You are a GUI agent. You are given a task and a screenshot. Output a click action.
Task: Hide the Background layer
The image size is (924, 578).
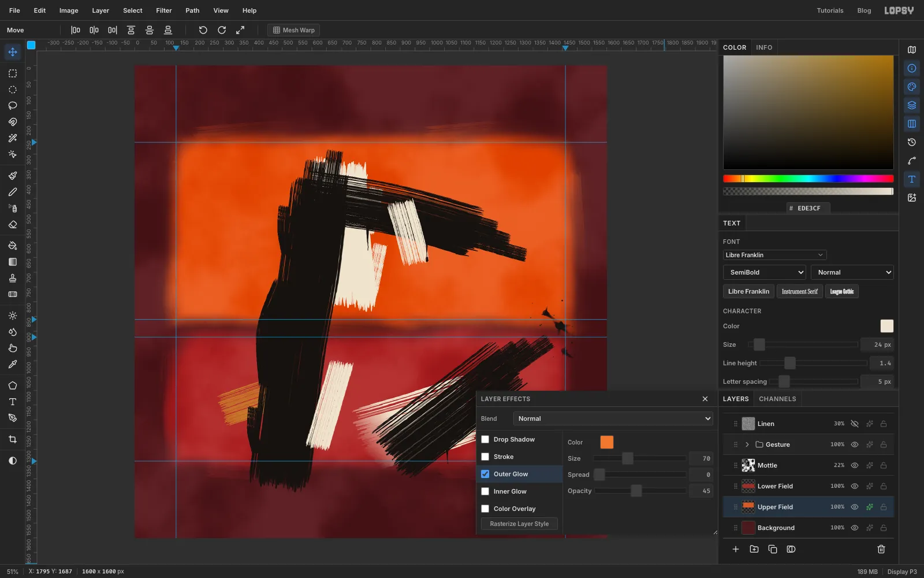tap(855, 528)
